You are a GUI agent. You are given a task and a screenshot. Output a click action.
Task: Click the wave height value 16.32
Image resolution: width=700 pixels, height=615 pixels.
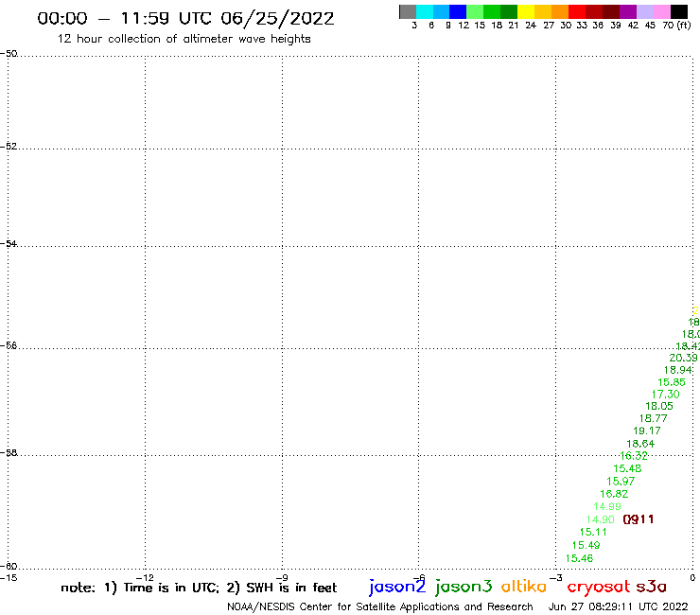click(x=634, y=456)
